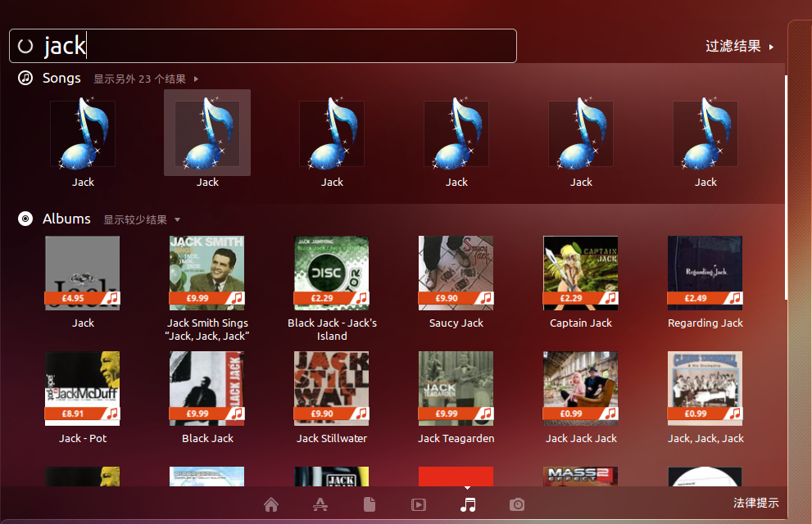Expand 显示另外 23 个结果 for Songs

coord(145,79)
